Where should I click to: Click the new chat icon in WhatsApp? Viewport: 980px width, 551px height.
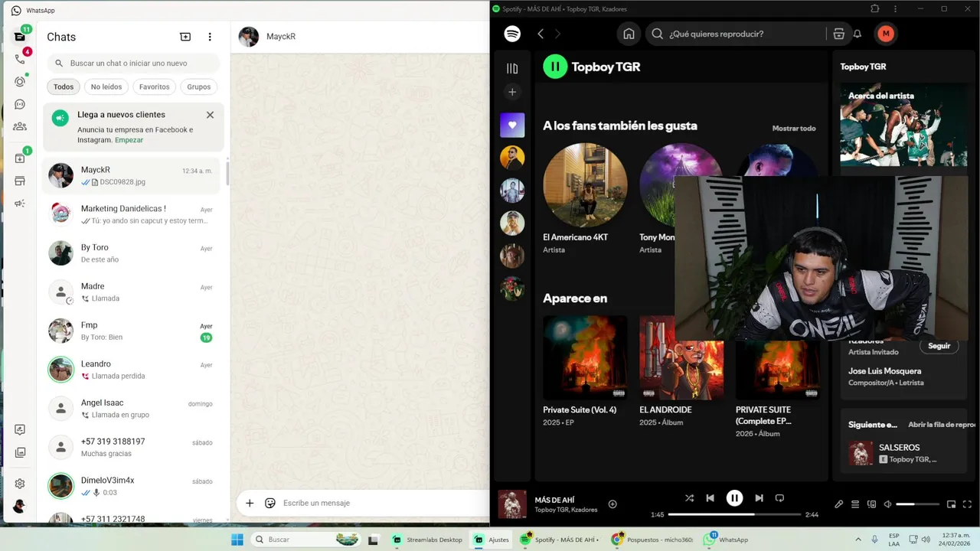click(185, 37)
